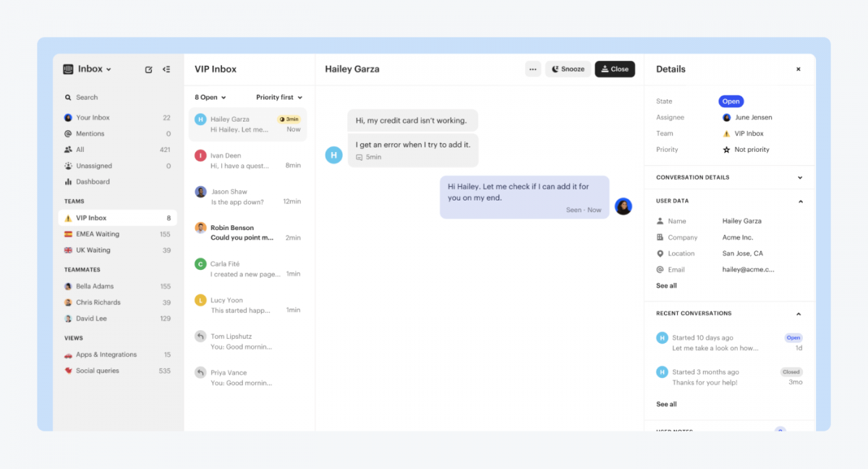Open the more options ellipsis in conversation header

(x=532, y=68)
